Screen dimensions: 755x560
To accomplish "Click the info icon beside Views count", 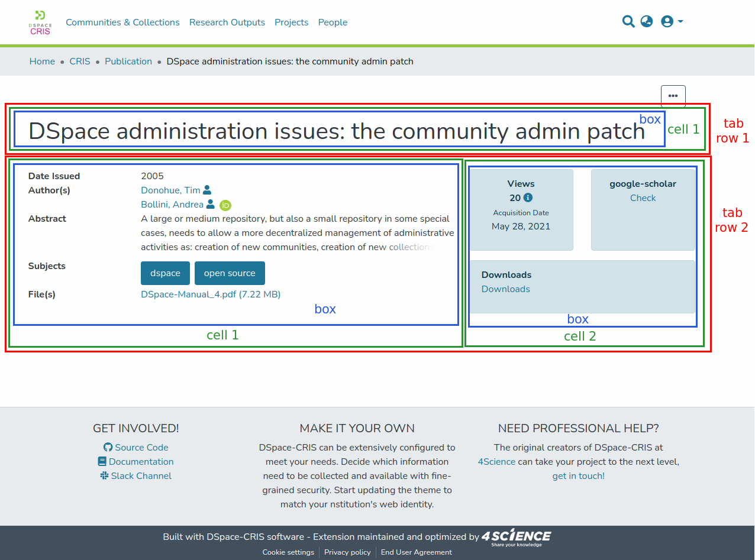I will point(528,198).
